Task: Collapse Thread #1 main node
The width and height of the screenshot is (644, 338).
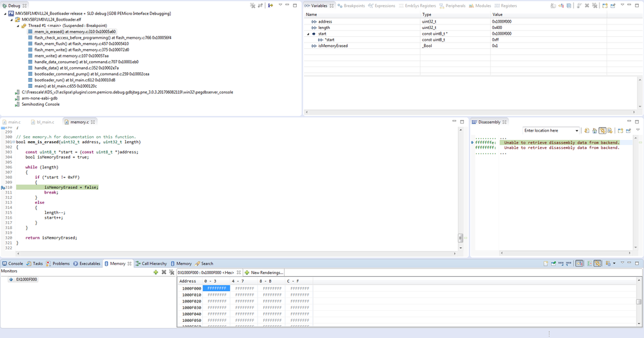Action: point(17,25)
